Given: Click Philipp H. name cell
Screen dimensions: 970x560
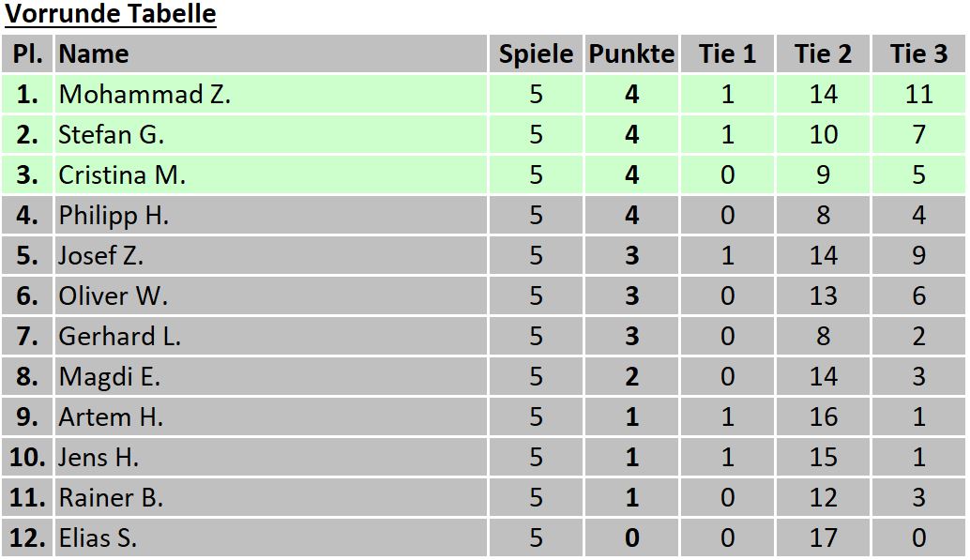Looking at the screenshot, I should pos(114,216).
